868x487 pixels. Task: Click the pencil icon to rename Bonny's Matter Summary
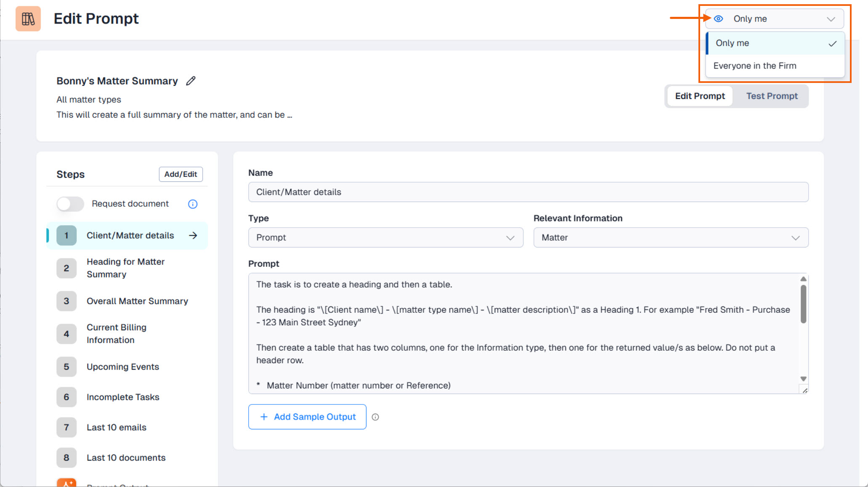pyautogui.click(x=191, y=81)
